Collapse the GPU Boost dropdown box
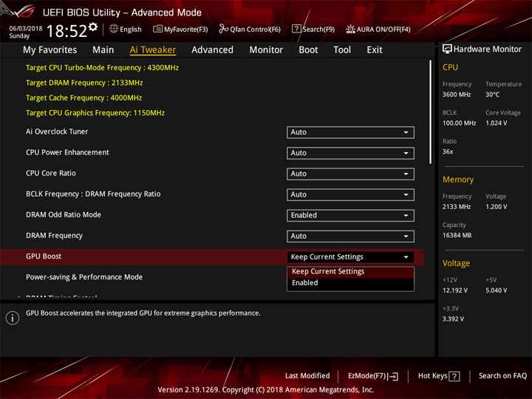The width and height of the screenshot is (532, 399). (x=350, y=257)
